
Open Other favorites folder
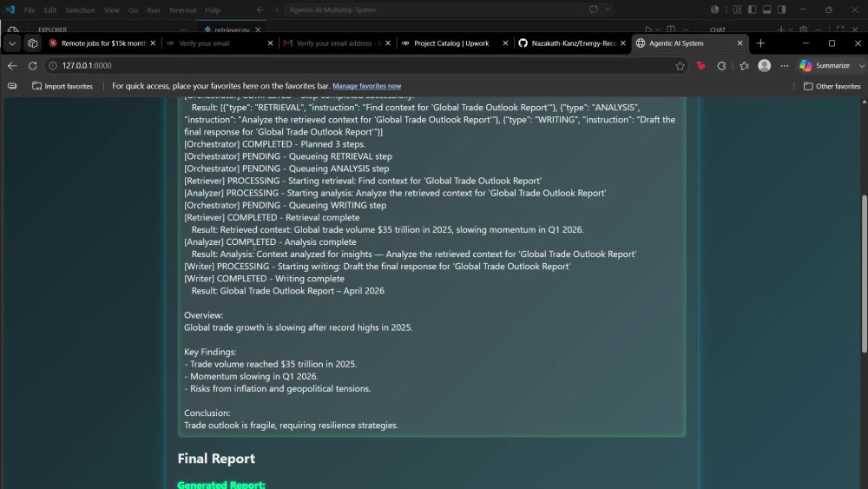tap(832, 86)
